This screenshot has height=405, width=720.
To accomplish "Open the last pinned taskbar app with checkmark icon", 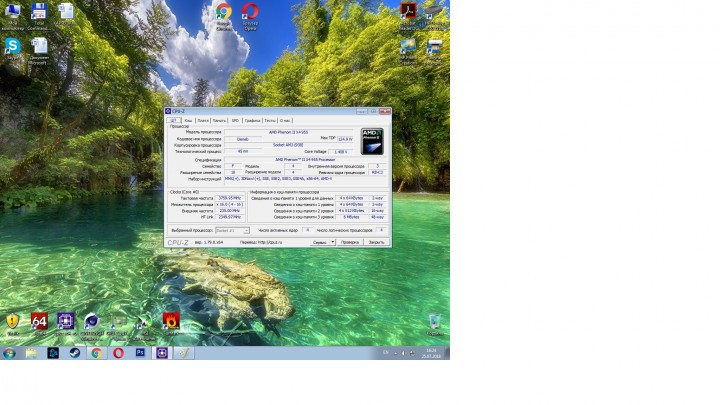I will coord(184,353).
